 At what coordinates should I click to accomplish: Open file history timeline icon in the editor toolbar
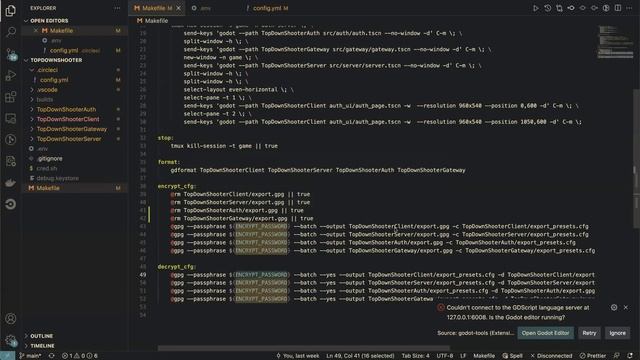pos(548,8)
